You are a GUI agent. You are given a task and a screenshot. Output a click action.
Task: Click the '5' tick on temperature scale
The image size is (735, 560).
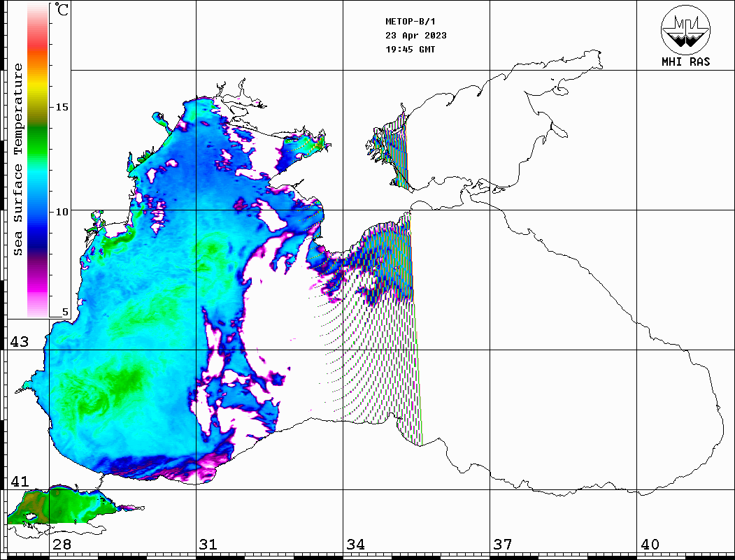(65, 312)
